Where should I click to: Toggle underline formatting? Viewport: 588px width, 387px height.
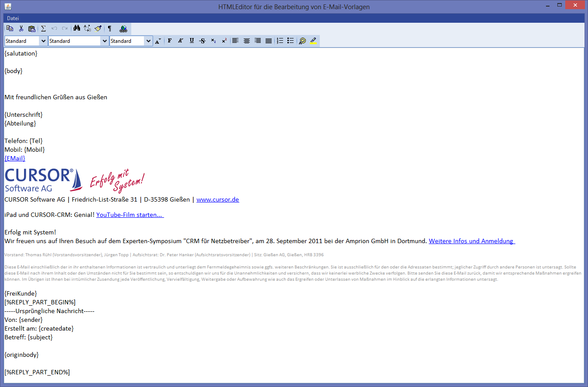point(192,41)
